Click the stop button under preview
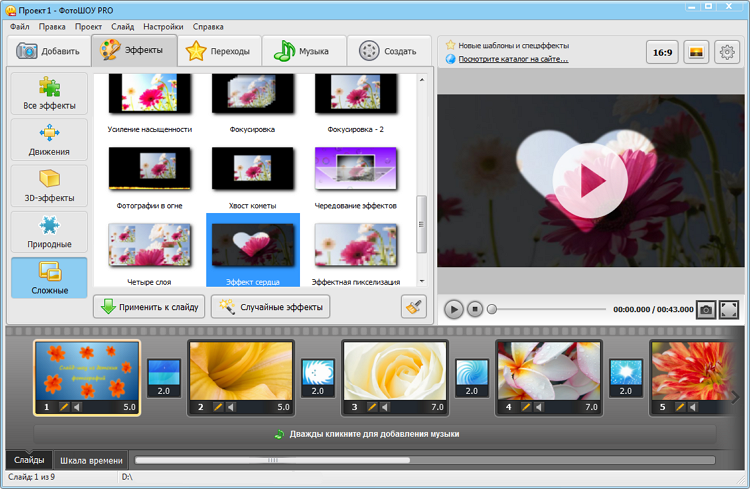Image resolution: width=750 pixels, height=489 pixels. pyautogui.click(x=474, y=310)
